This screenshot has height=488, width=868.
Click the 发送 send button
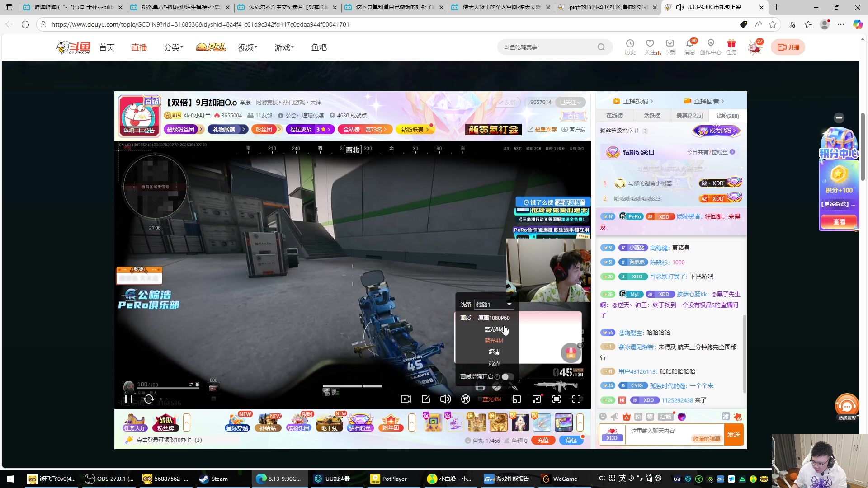pos(734,435)
